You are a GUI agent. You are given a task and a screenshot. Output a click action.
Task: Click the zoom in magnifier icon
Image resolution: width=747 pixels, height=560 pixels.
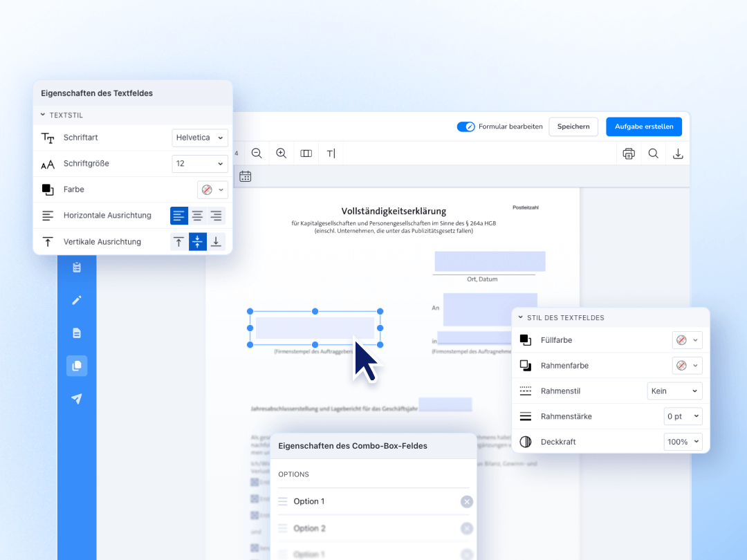click(281, 153)
